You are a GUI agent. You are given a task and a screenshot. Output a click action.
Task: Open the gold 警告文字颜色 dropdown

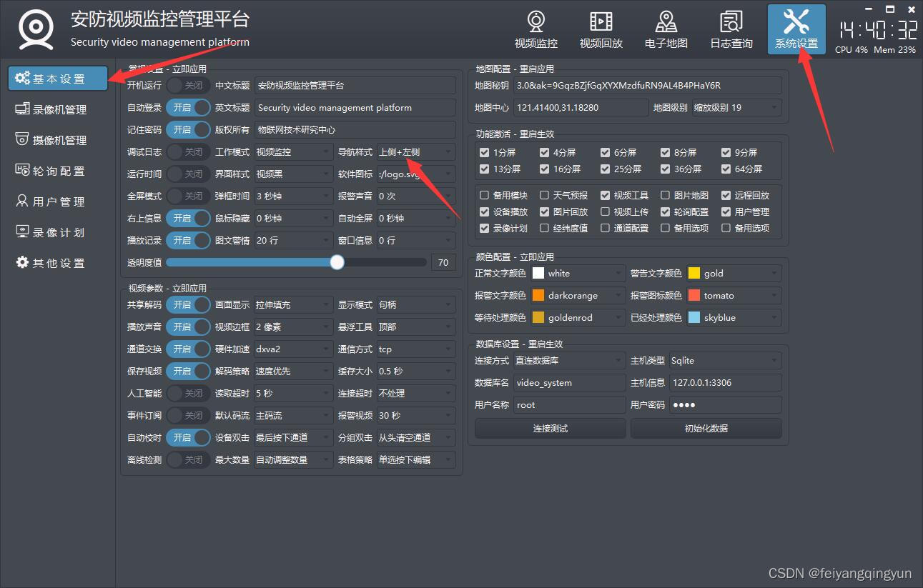734,273
